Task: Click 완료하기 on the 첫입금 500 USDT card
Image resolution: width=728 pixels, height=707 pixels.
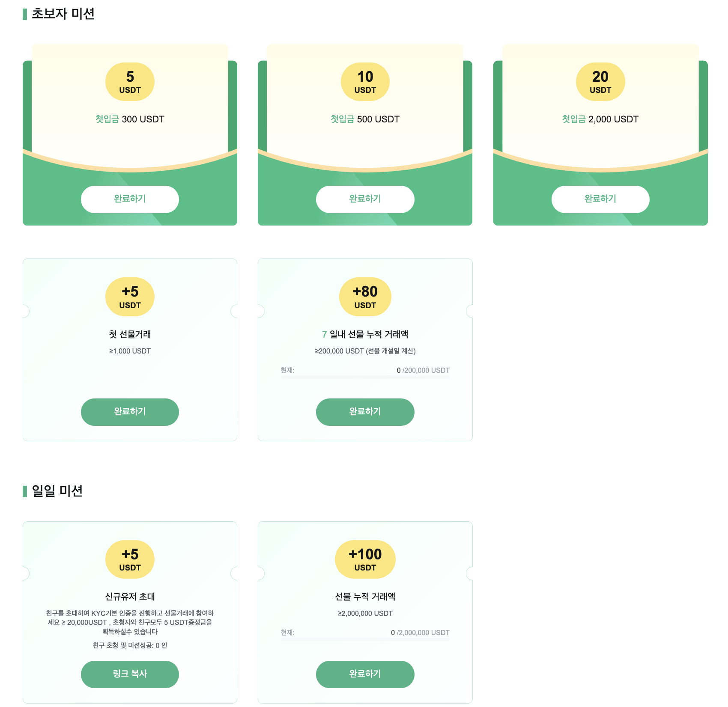Action: pyautogui.click(x=365, y=199)
